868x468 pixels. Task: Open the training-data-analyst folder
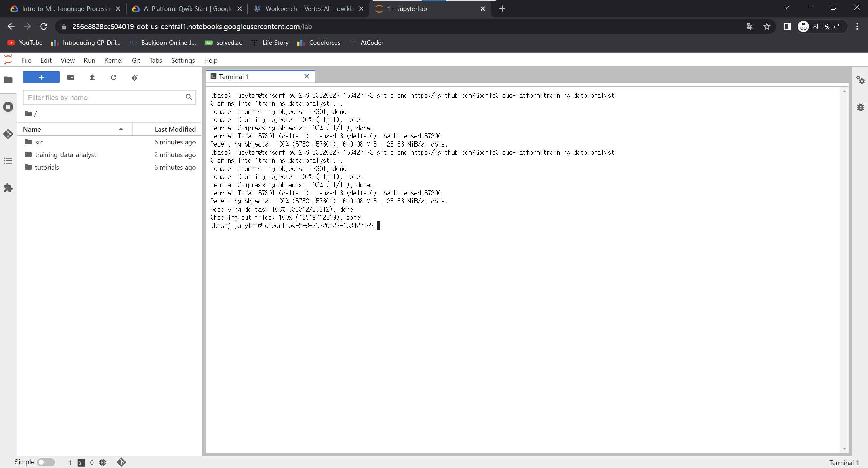click(65, 155)
